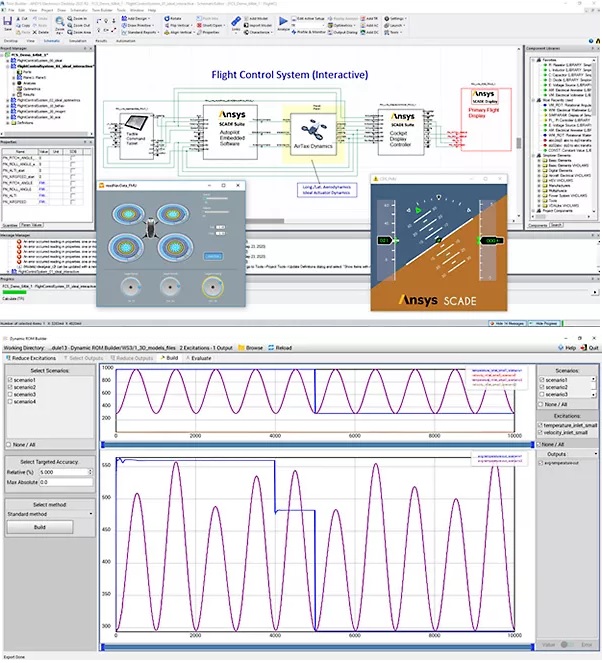Click the Reload icon in ROM Builder
The width and height of the screenshot is (602, 663).
pyautogui.click(x=271, y=348)
